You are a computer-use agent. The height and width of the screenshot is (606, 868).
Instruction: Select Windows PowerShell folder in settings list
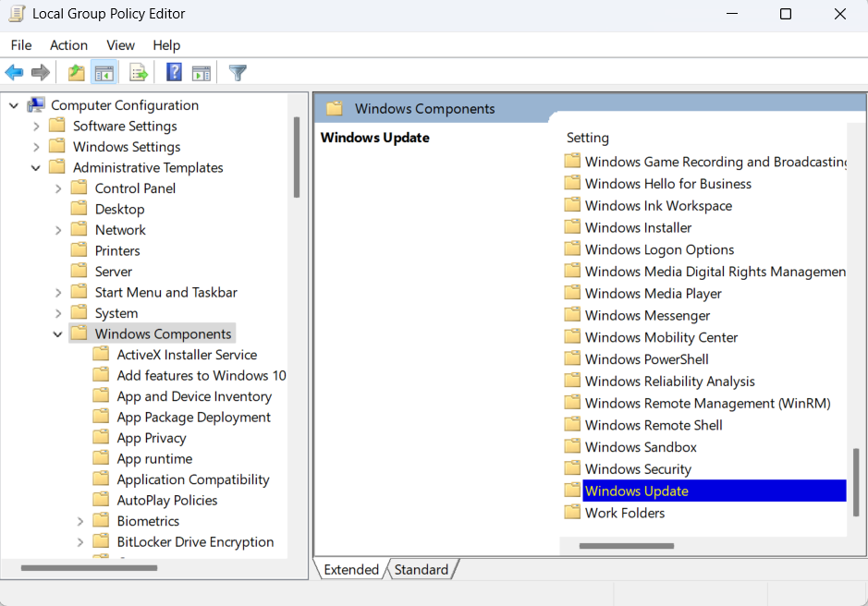646,359
